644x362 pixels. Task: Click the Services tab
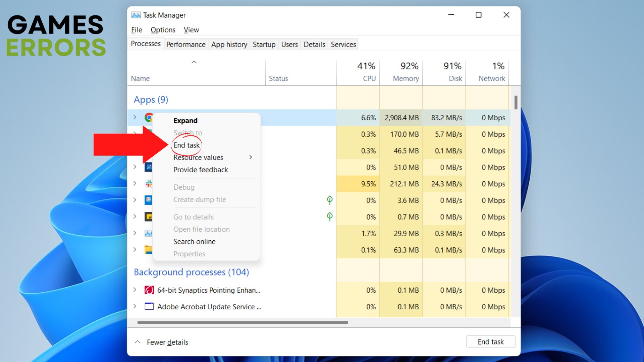[344, 44]
